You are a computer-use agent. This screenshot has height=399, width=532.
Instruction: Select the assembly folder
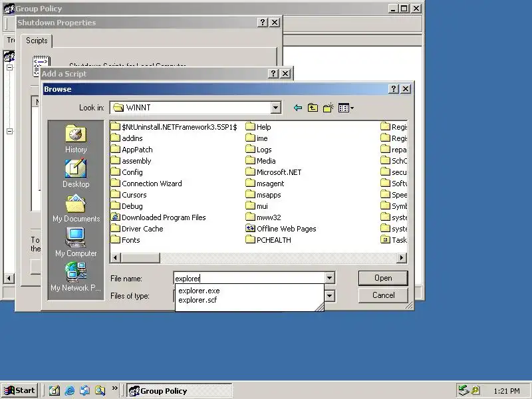point(131,161)
